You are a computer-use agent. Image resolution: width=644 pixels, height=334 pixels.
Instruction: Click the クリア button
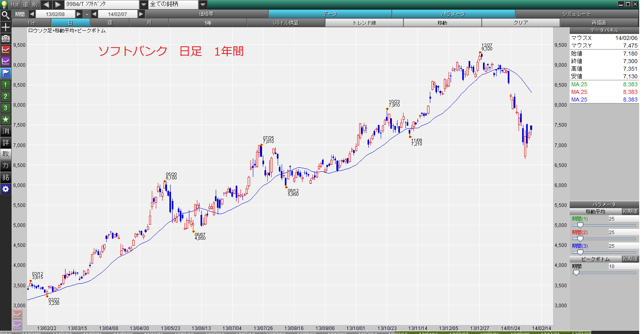tap(521, 23)
